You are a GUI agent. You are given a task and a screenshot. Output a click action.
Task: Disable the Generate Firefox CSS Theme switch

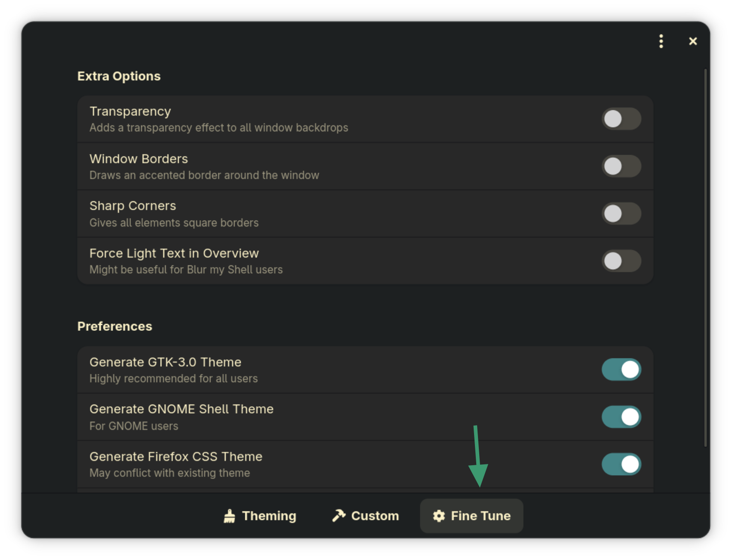click(621, 464)
